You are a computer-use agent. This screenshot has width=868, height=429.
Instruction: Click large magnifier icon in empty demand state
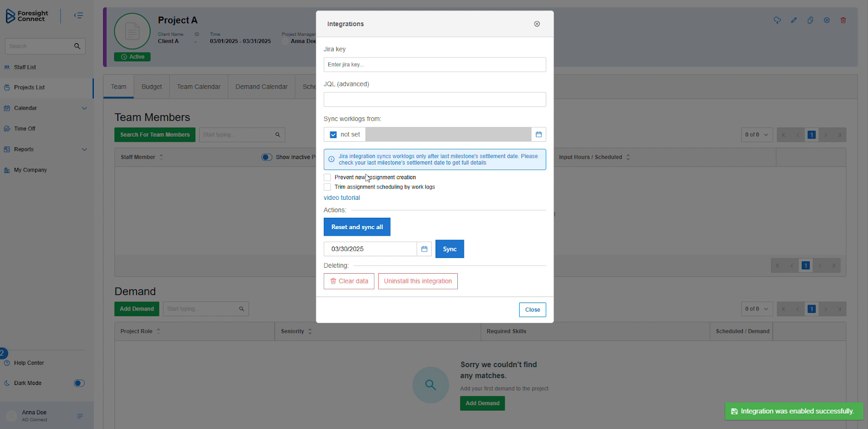(431, 385)
